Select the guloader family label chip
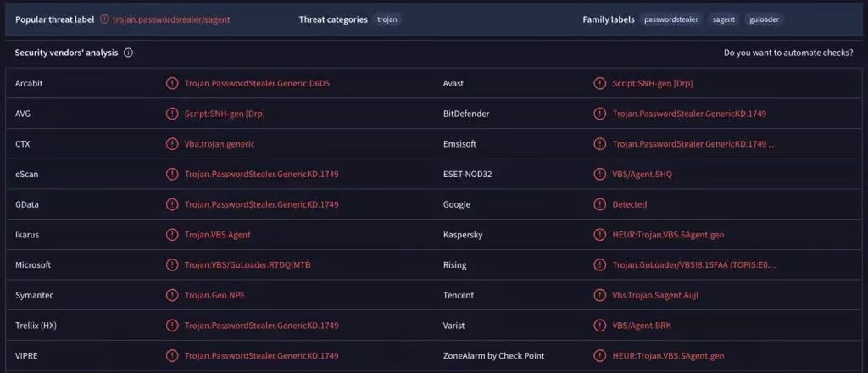The height and width of the screenshot is (373, 868). tap(765, 19)
